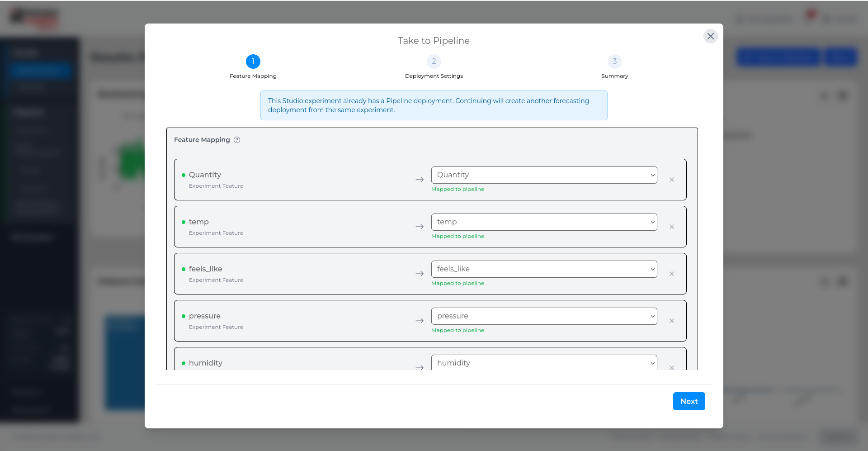This screenshot has width=868, height=451.
Task: Click the Take to Pipeline dialog title
Action: click(x=434, y=41)
